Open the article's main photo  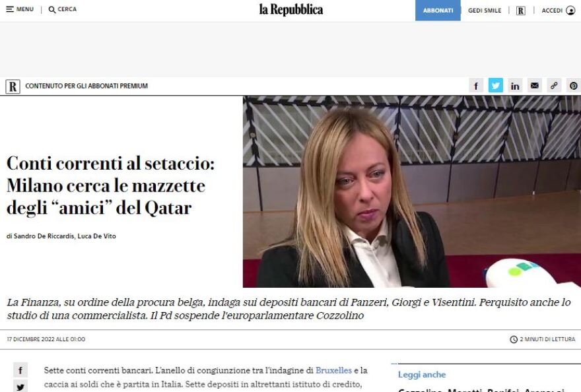pos(412,191)
